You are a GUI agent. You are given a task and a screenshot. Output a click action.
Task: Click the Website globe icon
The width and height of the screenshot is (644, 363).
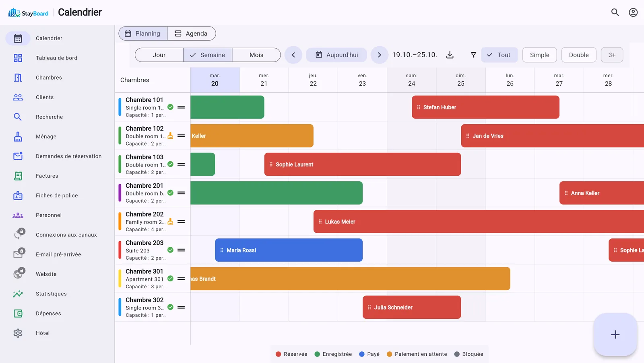(19, 273)
